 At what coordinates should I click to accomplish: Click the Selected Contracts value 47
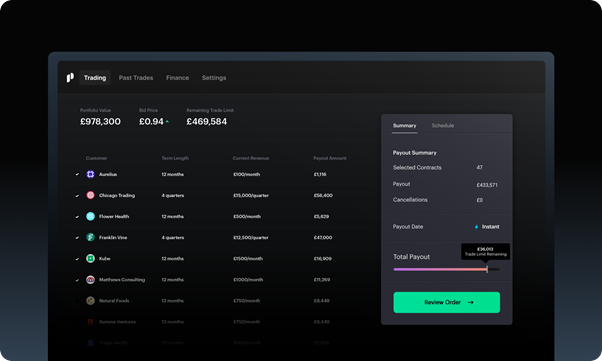pyautogui.click(x=480, y=167)
